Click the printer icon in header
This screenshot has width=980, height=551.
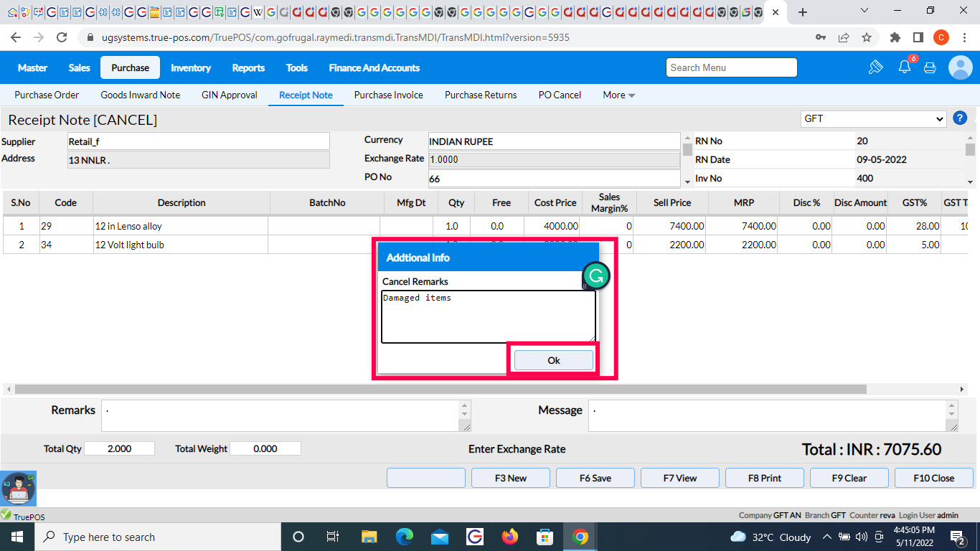930,67
